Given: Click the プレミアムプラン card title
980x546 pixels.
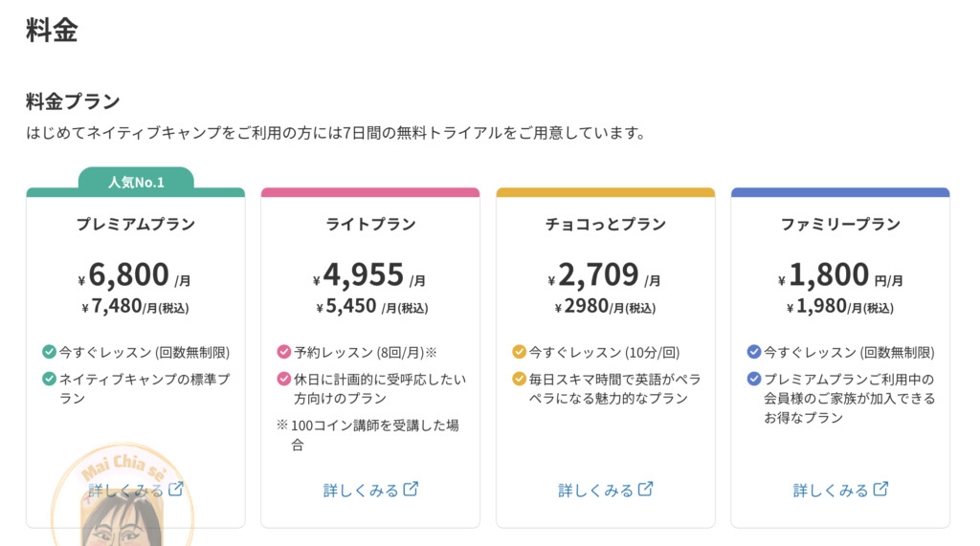Looking at the screenshot, I should click(x=136, y=225).
